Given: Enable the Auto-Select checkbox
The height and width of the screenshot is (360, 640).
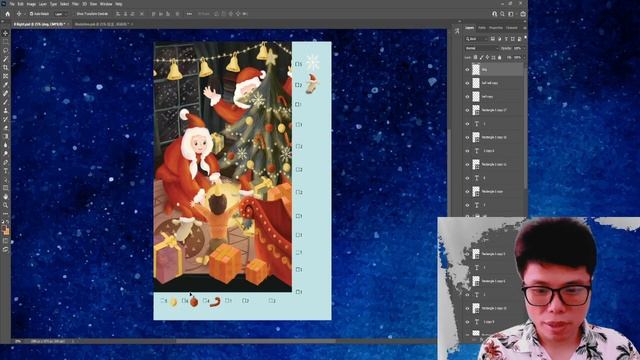Looking at the screenshot, I should tap(31, 14).
